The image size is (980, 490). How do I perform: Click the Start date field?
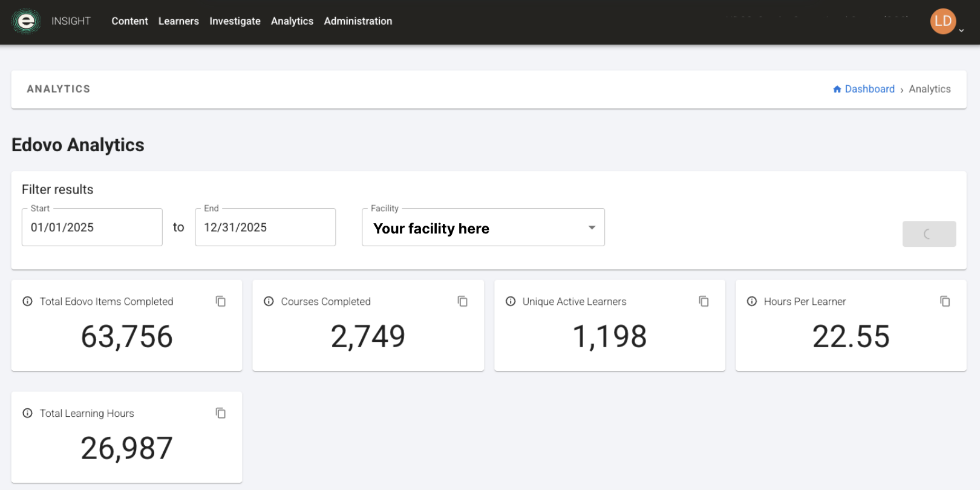tap(92, 227)
